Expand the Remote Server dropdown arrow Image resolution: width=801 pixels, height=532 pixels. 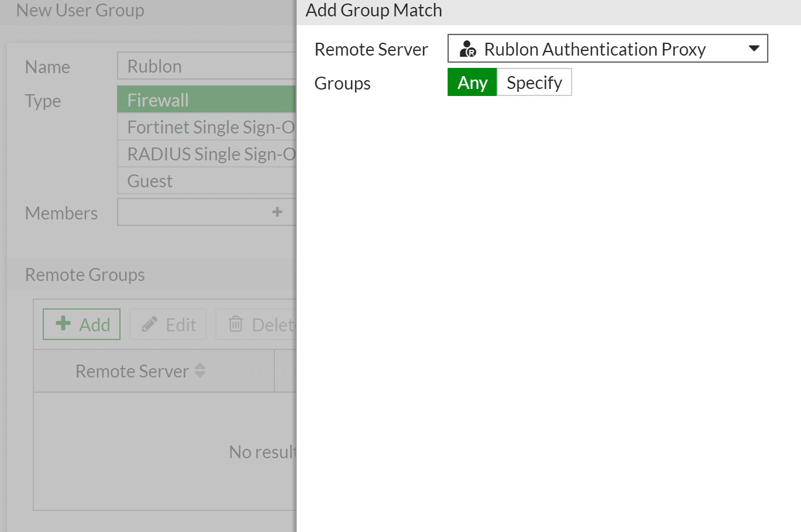tap(754, 49)
